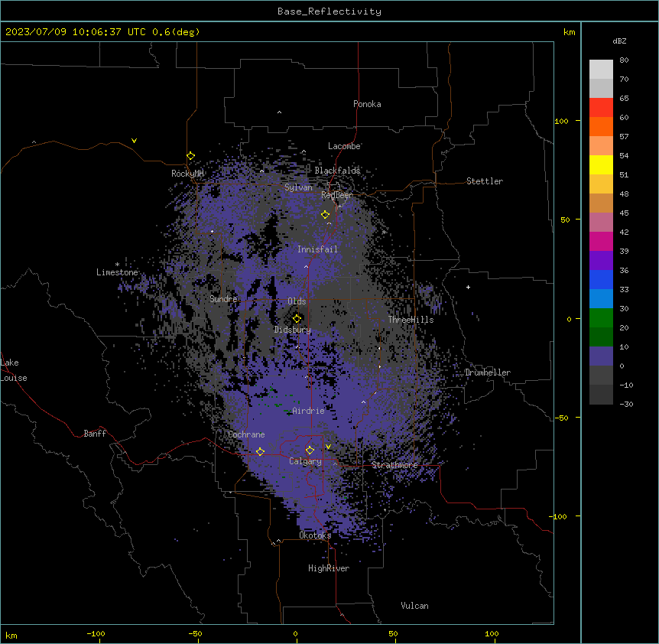Click the 100 tick on the bottom axis
The width and height of the screenshot is (659, 644).
coord(492,633)
